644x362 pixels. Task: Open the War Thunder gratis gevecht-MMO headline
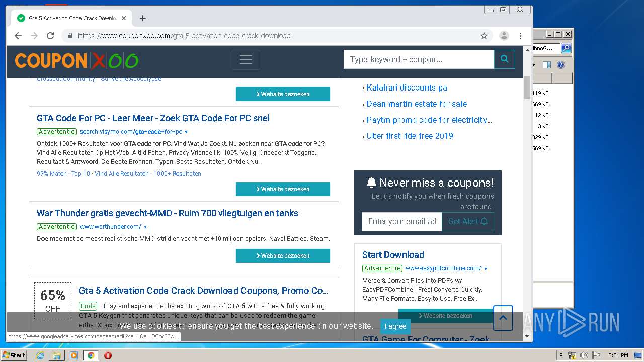click(168, 213)
